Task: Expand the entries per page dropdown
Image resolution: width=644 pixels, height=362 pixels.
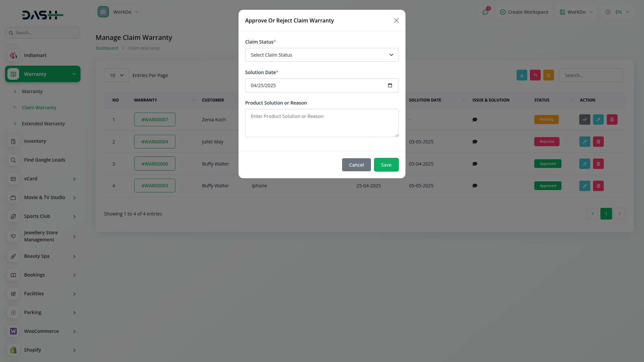Action: coord(116,75)
